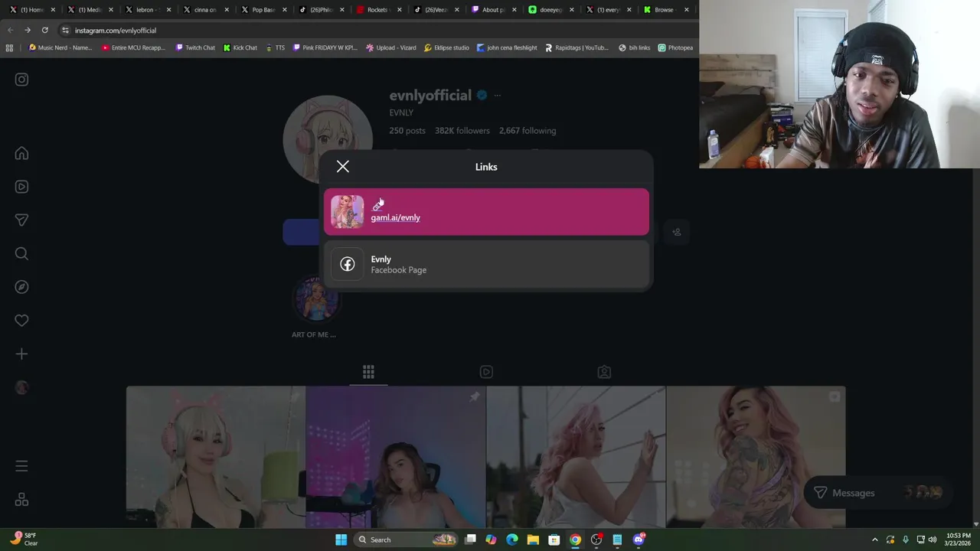The height and width of the screenshot is (551, 980).
Task: Open own profile avatar in the sidebar
Action: (21, 387)
